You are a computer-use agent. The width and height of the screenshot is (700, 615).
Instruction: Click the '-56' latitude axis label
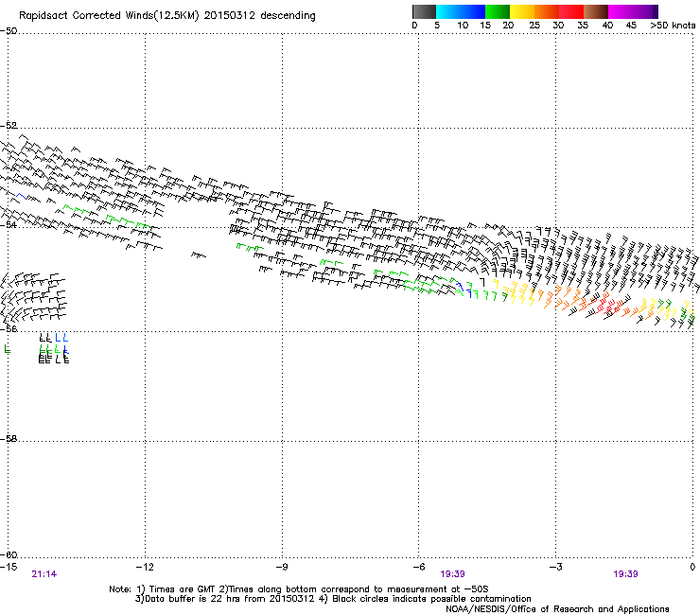pos(9,328)
